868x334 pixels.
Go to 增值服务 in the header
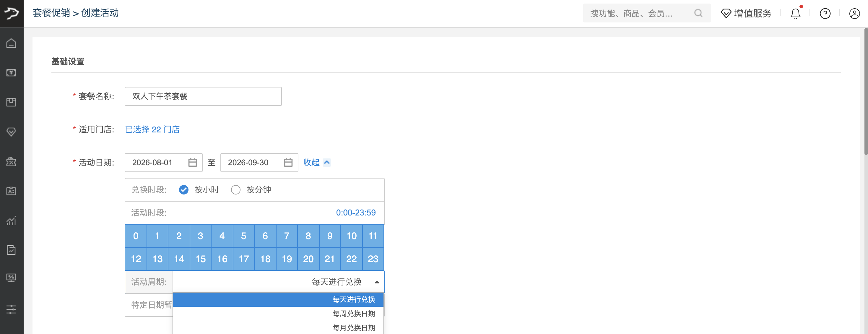tap(746, 14)
